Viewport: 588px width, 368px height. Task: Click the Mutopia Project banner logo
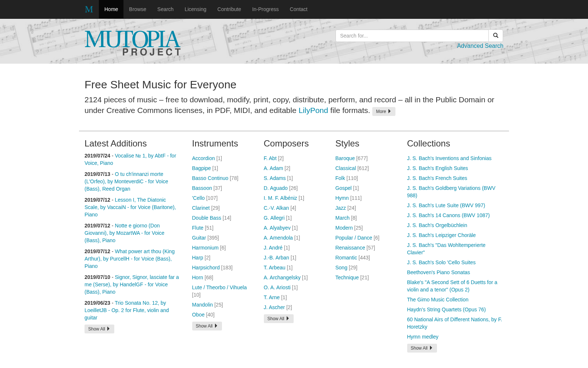tap(133, 43)
